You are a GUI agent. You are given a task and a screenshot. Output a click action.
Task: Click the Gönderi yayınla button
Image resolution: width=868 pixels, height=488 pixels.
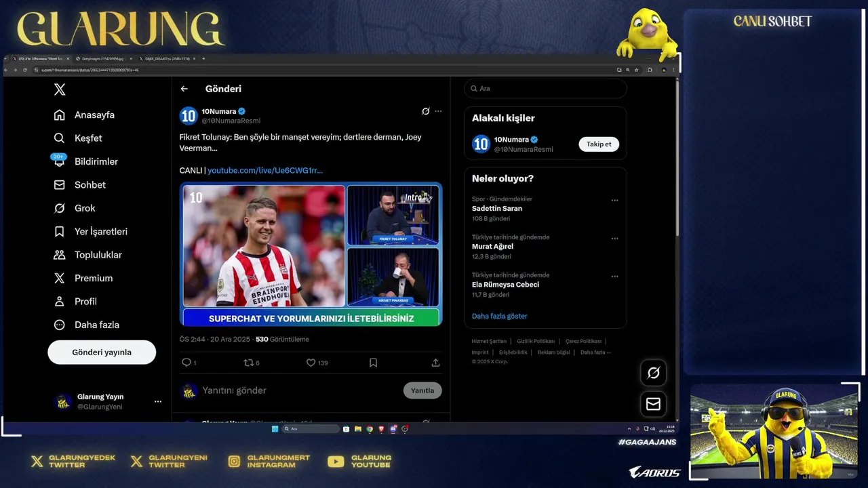(102, 352)
